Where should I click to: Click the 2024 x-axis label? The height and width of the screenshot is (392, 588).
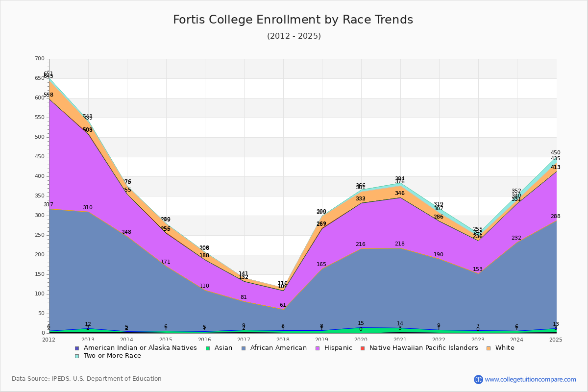517,340
